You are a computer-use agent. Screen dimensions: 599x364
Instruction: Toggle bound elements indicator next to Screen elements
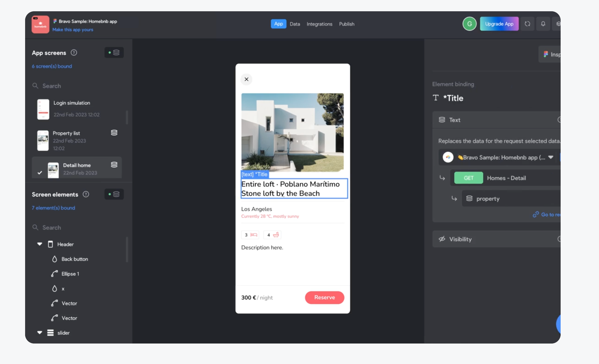(x=114, y=194)
